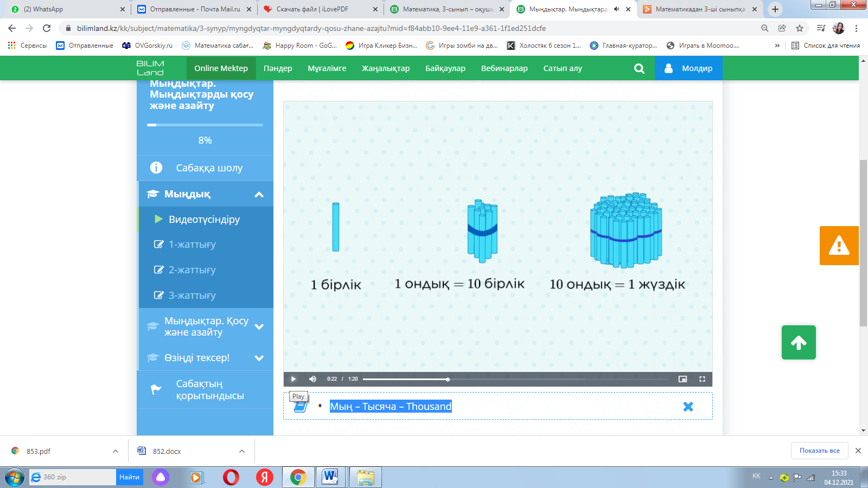
Task: Open options for 853.pdf download
Action: tap(116, 451)
